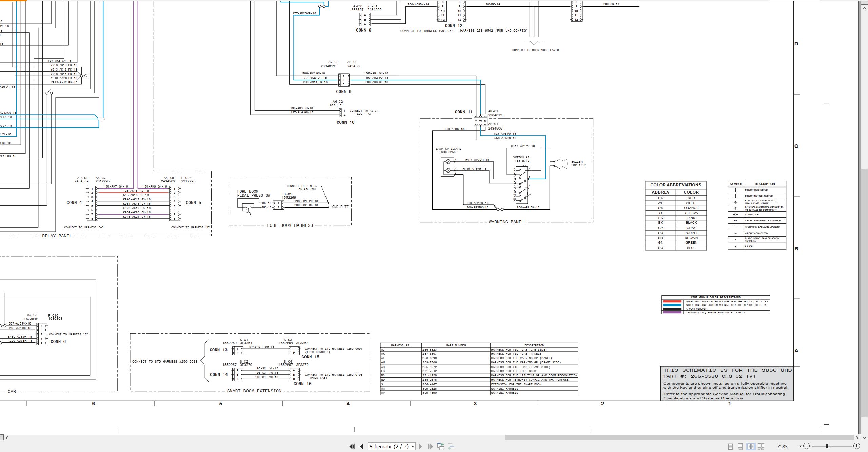Toggle two-page facing view
868x452 pixels.
pos(751,447)
